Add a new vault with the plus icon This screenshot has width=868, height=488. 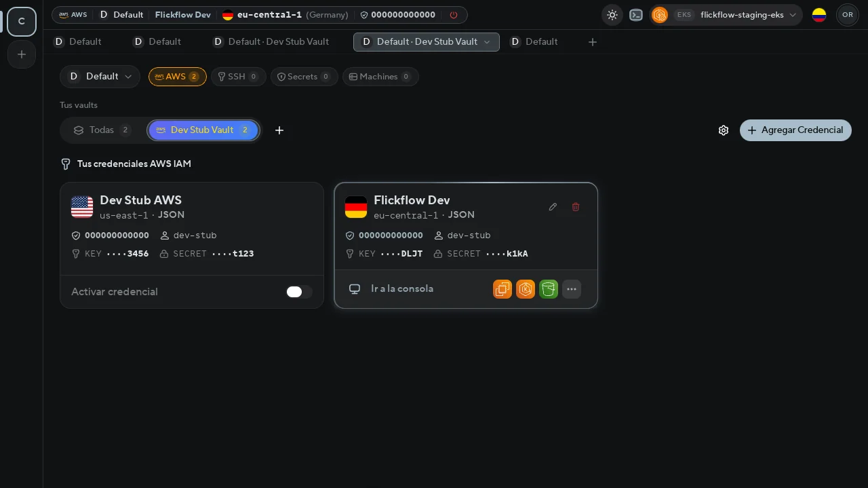click(x=279, y=130)
